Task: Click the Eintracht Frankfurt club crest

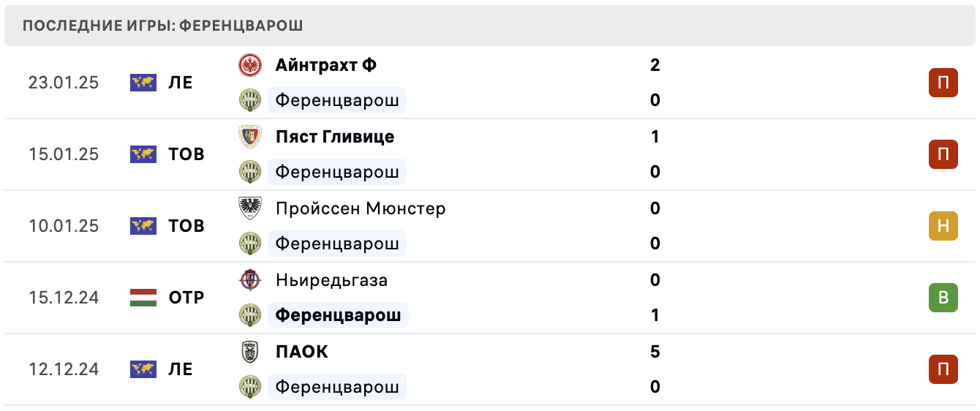Action: 250,65
